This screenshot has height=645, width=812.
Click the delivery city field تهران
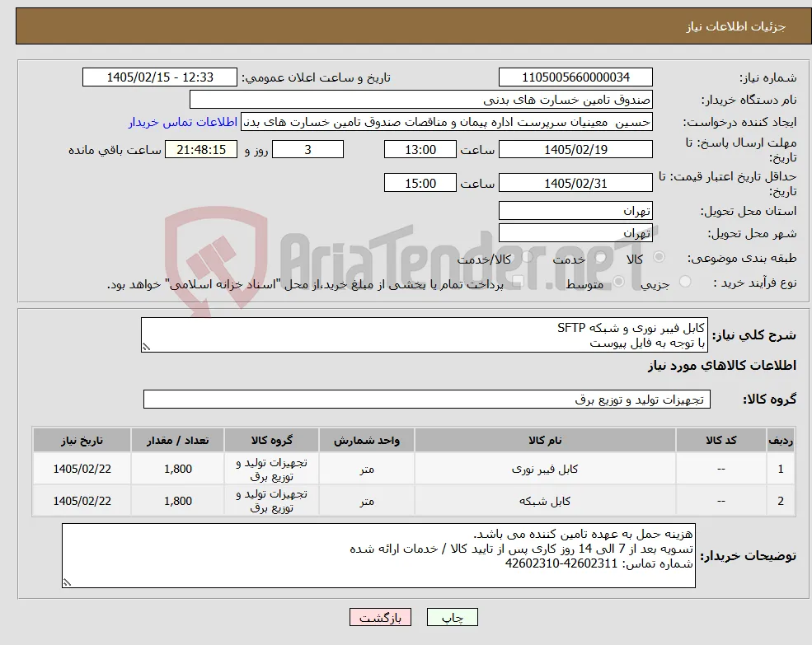click(x=575, y=233)
